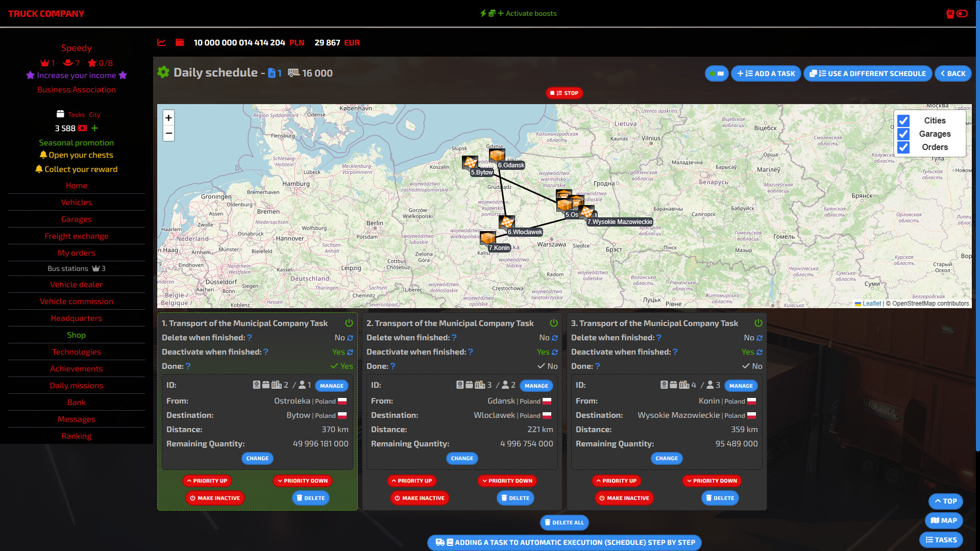
Task: Click the green map marker icon button
Action: click(717, 73)
